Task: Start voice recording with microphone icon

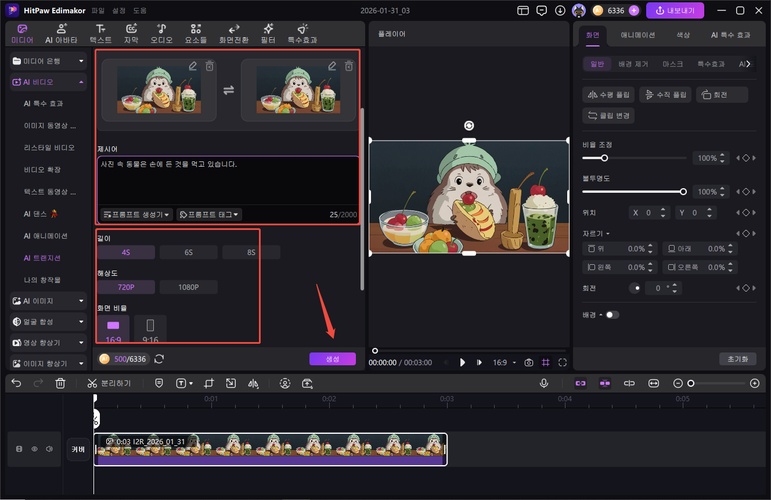Action: tap(544, 383)
